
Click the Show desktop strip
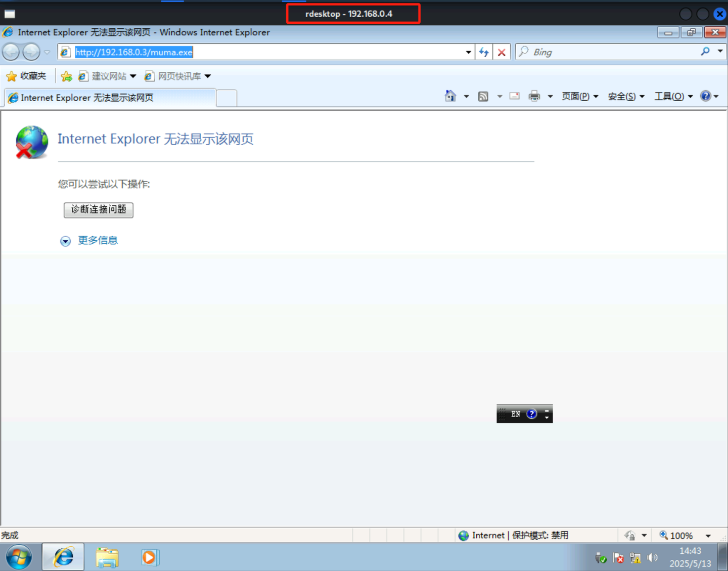click(723, 557)
